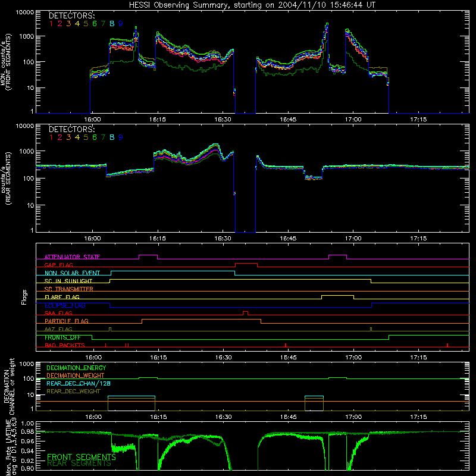Select dark green detector 7 in front segments legend
Screen dimensions: 476x476
tap(103, 24)
